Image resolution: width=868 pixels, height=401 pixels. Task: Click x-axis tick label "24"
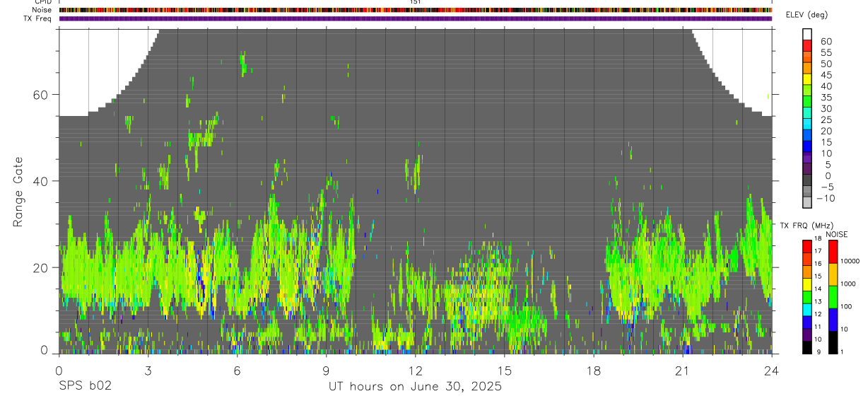pyautogui.click(x=771, y=371)
